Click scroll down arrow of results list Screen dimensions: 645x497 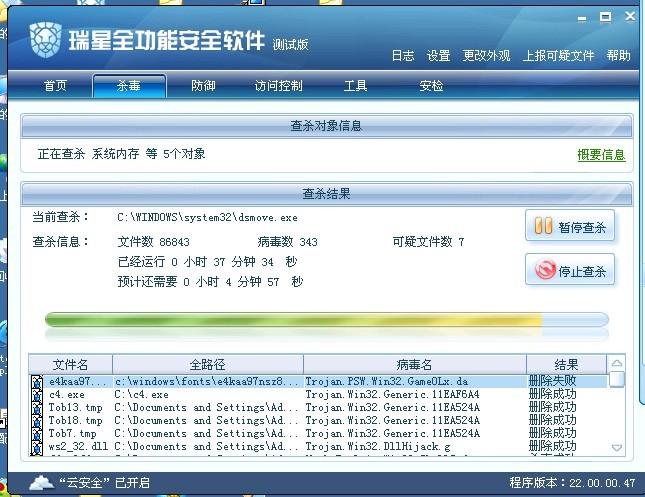(617, 448)
